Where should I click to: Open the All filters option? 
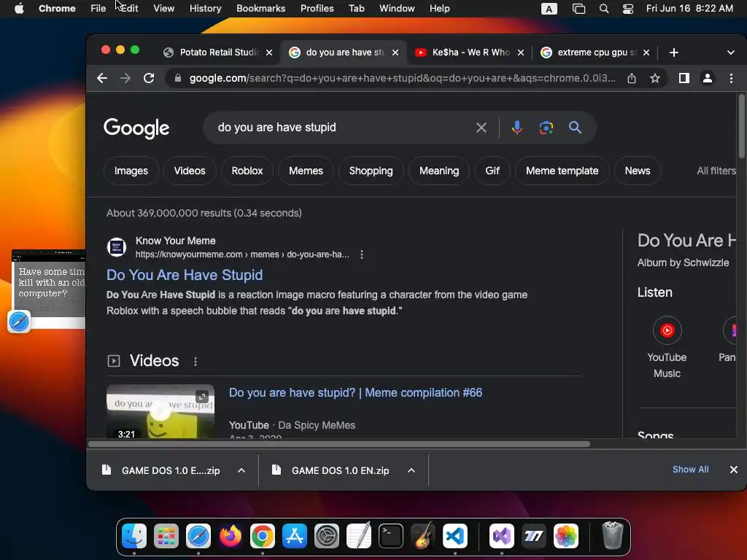click(x=716, y=171)
